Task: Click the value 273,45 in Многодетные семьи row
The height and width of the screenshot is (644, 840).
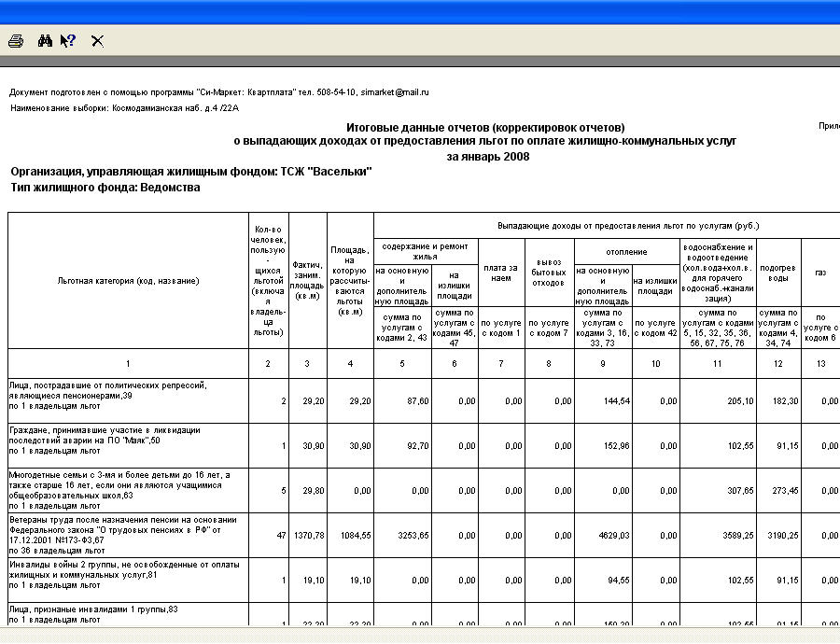Action: click(785, 490)
